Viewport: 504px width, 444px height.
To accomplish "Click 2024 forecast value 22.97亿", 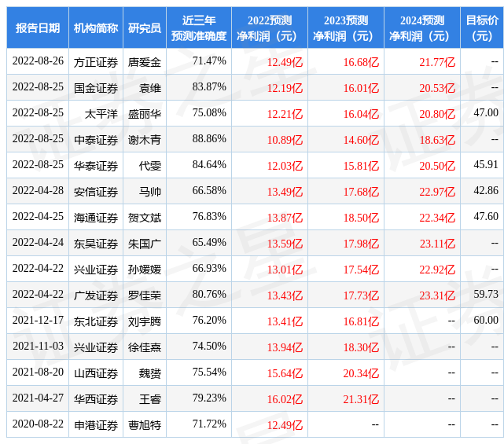I will tap(437, 192).
